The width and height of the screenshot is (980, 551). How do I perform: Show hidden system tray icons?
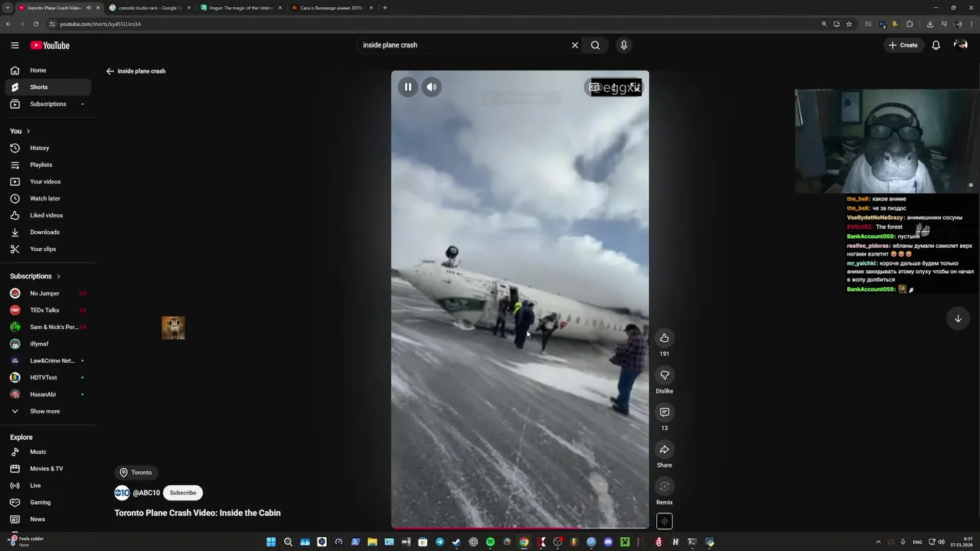[878, 542]
